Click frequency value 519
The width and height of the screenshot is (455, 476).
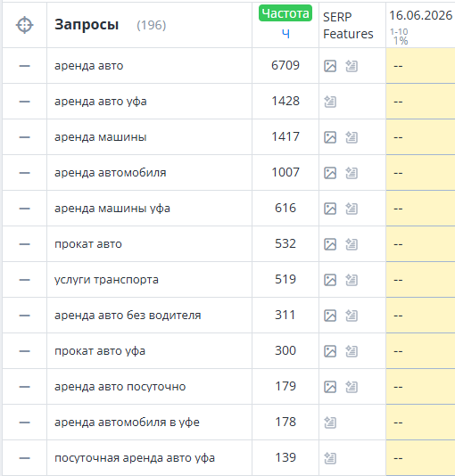click(x=285, y=279)
